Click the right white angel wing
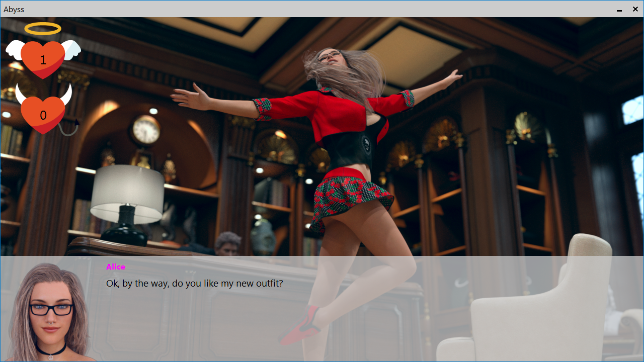The height and width of the screenshot is (362, 644). click(x=71, y=48)
